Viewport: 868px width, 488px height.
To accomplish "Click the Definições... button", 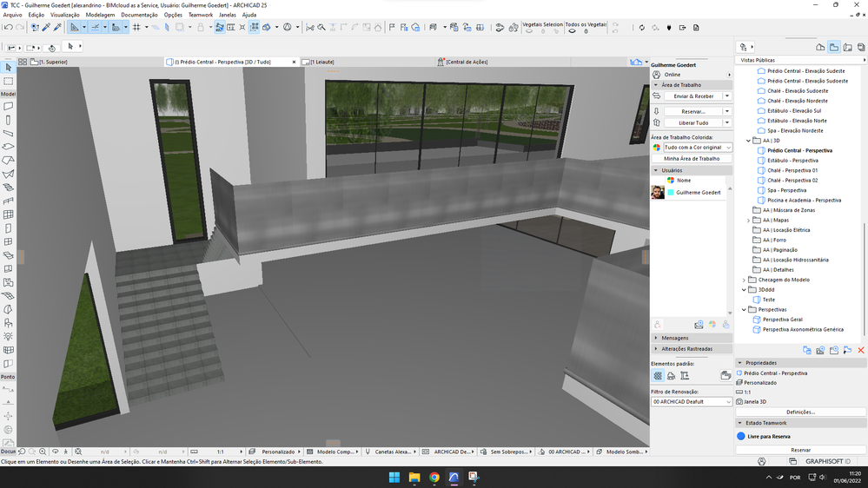I will (800, 412).
